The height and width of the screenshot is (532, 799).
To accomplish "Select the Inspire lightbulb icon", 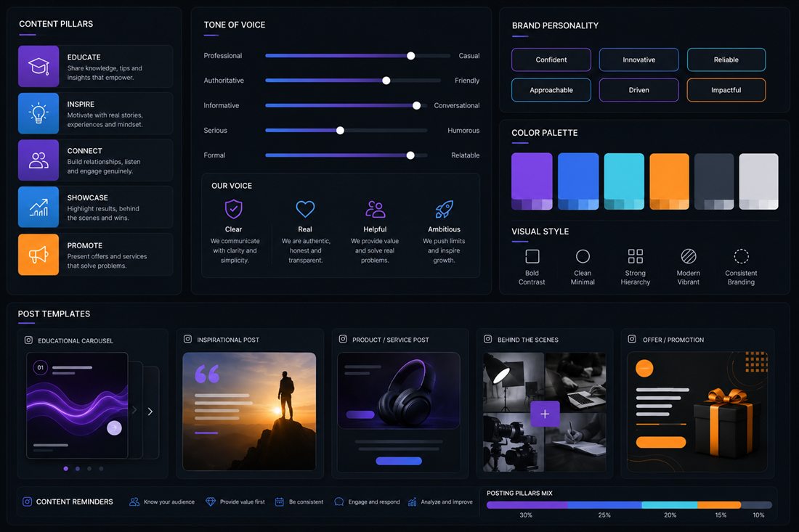I will click(x=38, y=113).
